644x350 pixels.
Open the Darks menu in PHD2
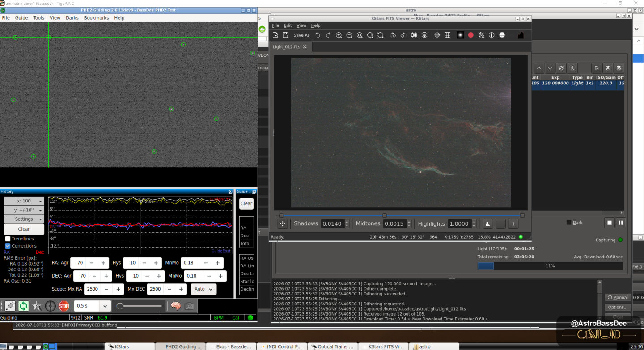click(72, 18)
